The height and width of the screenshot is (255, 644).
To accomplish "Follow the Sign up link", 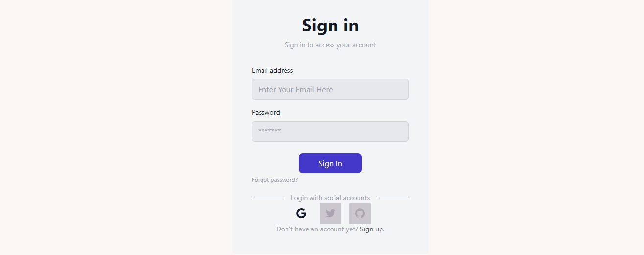I will [x=372, y=229].
